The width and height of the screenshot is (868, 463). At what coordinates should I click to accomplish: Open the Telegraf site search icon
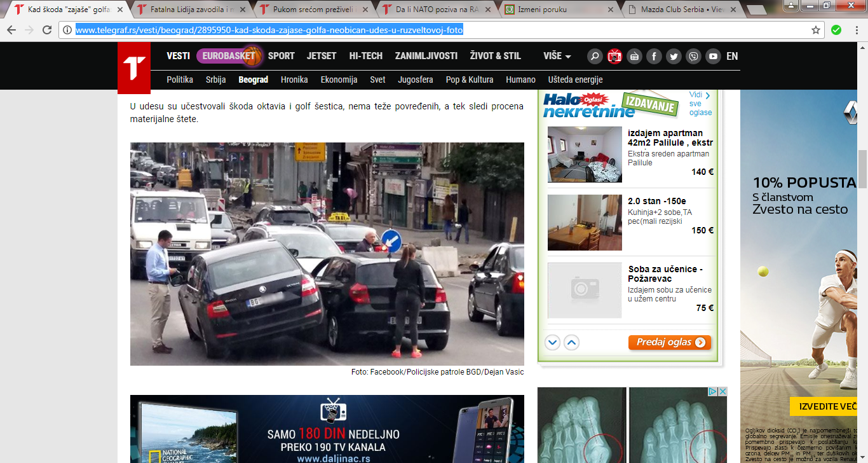594,56
